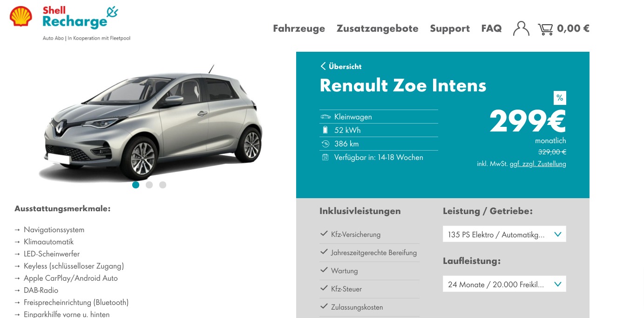This screenshot has height=318, width=644.
Task: Select the second carousel image dot
Action: [x=149, y=185]
